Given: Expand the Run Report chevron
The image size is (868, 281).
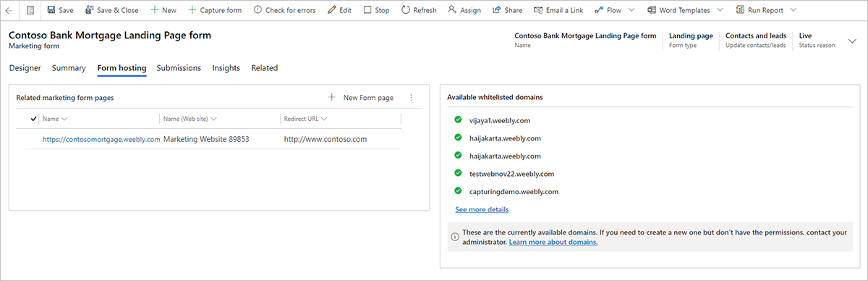Looking at the screenshot, I should click(793, 11).
